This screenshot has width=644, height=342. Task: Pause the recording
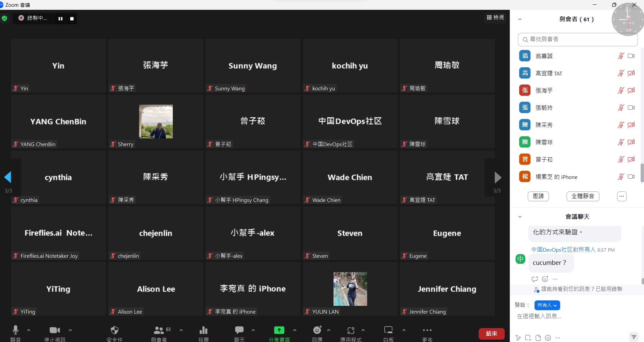(x=61, y=19)
